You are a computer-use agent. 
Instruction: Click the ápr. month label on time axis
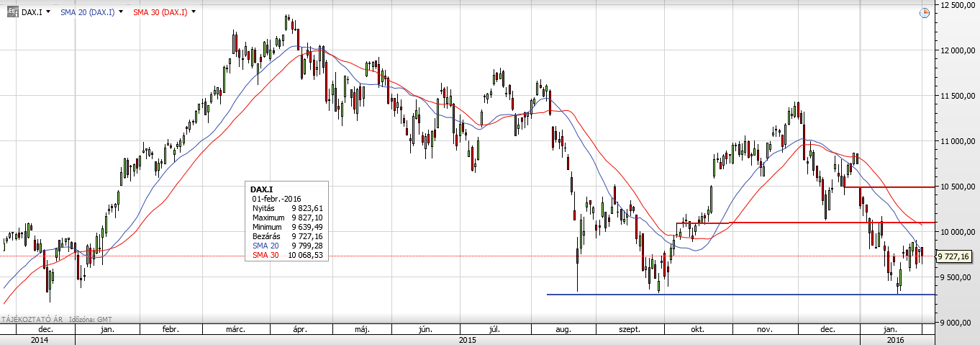coord(300,329)
